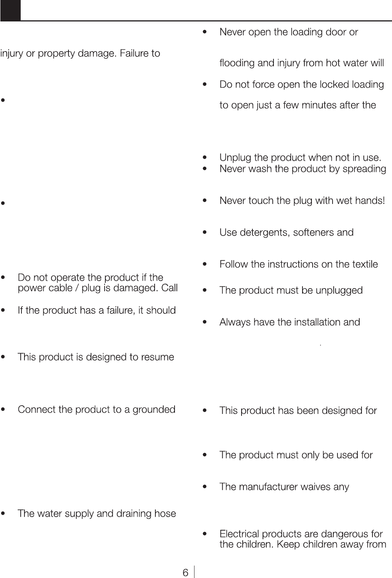
Task: Click the page number 6 in the footer
Action: [185, 573]
